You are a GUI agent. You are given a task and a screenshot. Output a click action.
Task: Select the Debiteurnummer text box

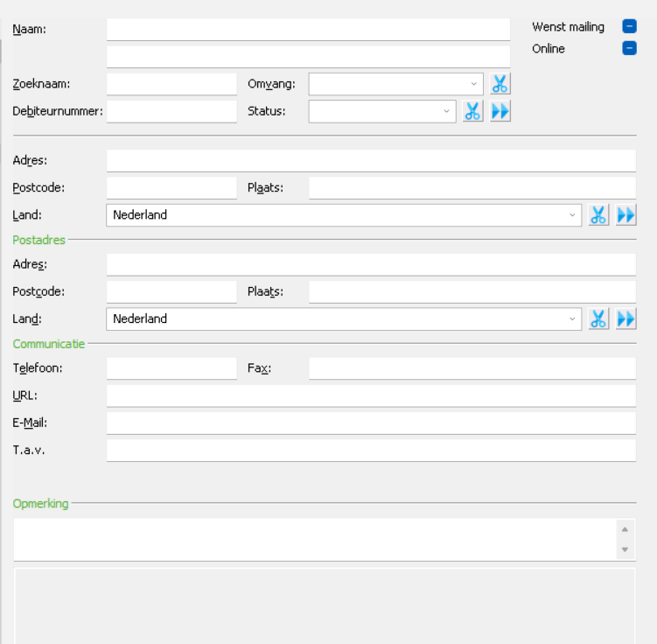(x=171, y=111)
